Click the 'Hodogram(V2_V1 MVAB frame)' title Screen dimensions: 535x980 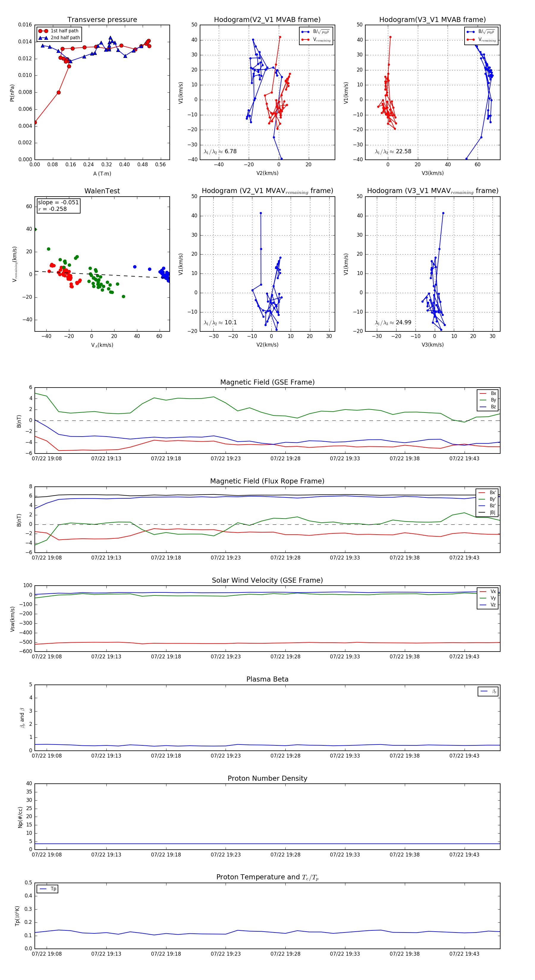tap(267, 20)
